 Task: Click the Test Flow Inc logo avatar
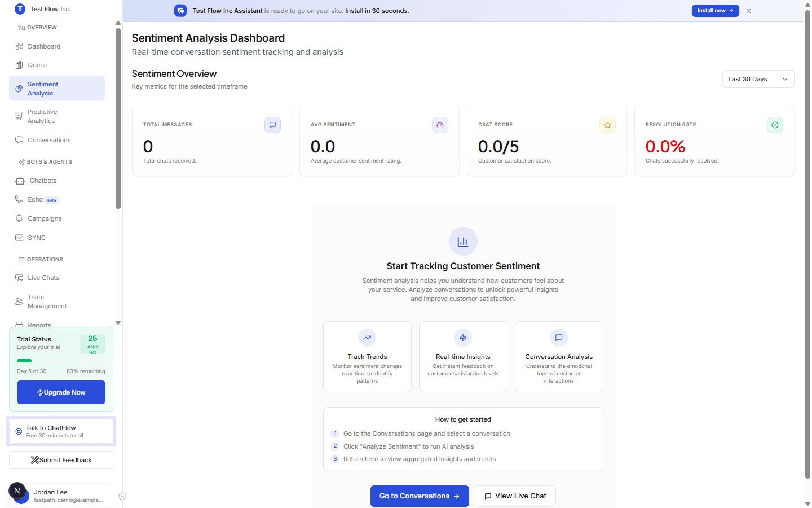click(20, 9)
